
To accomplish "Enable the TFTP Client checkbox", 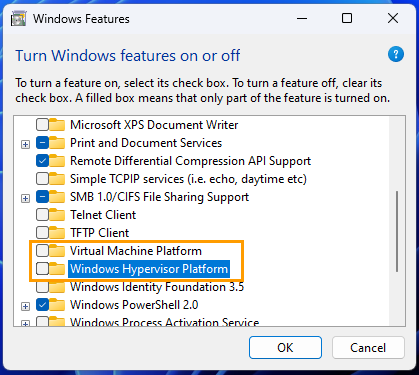I will click(x=42, y=233).
